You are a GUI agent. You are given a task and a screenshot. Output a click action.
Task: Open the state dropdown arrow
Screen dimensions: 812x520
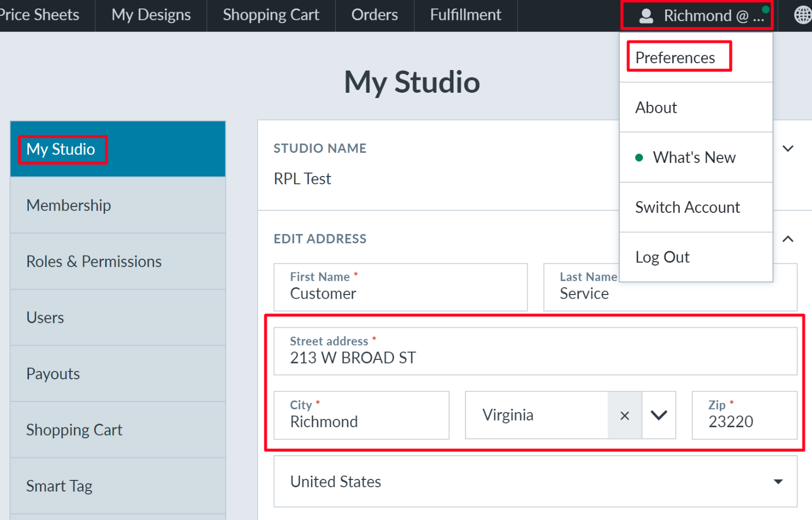659,416
